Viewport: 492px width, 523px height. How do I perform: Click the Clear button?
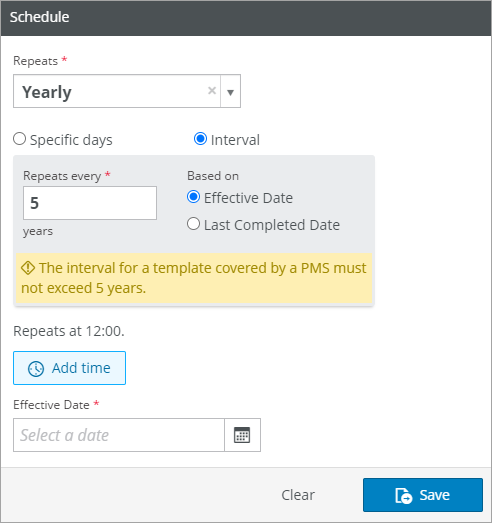pyautogui.click(x=298, y=495)
